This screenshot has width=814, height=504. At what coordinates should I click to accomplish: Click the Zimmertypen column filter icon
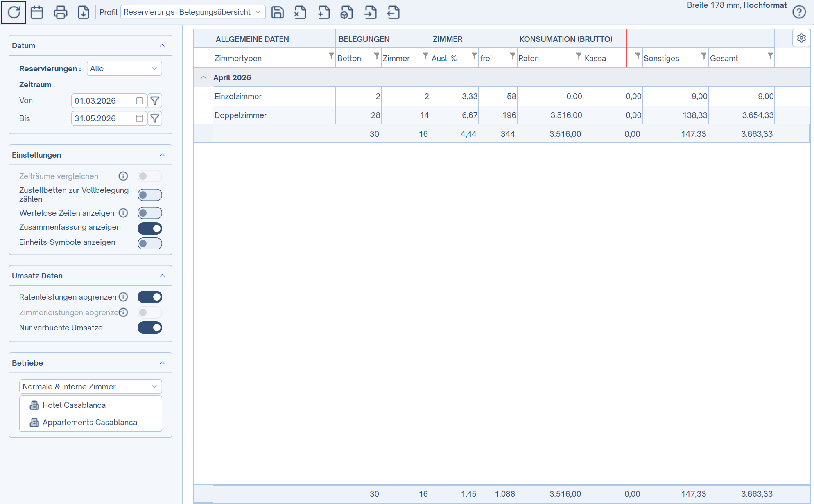(331, 56)
